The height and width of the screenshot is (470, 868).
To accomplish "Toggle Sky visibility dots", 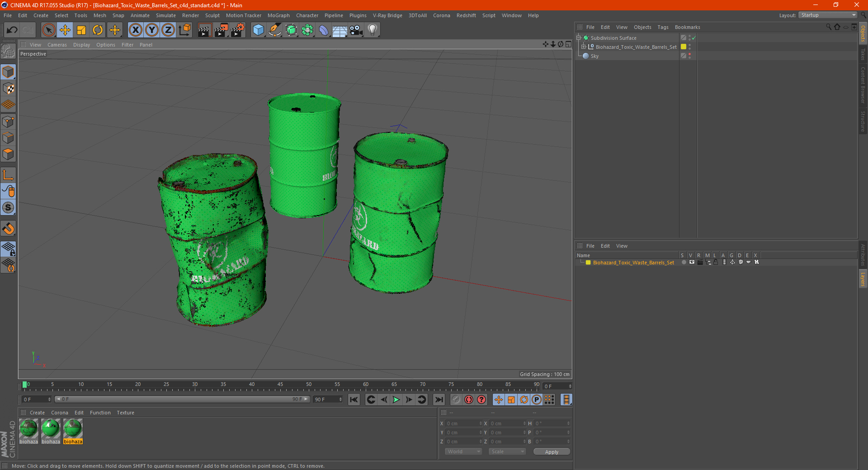I will tap(689, 56).
